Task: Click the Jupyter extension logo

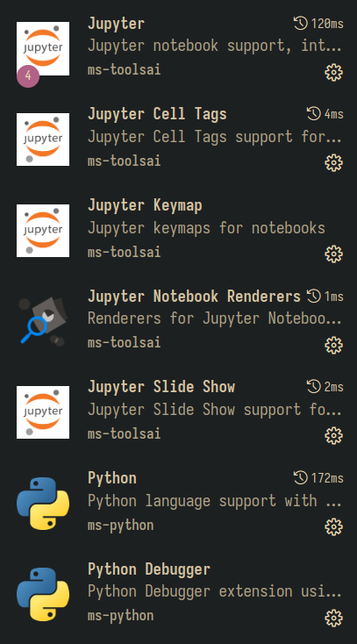Action: [43, 48]
